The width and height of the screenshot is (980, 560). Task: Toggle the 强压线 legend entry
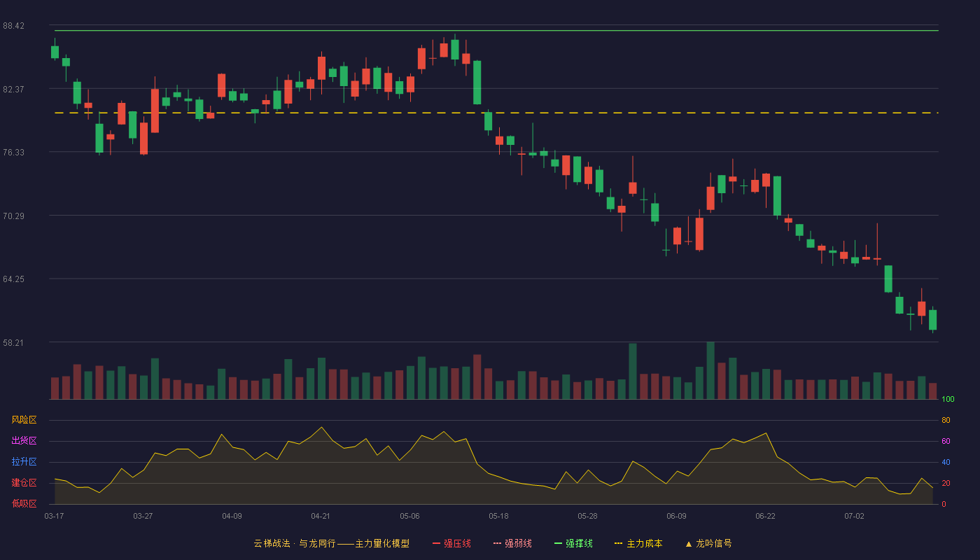451,543
